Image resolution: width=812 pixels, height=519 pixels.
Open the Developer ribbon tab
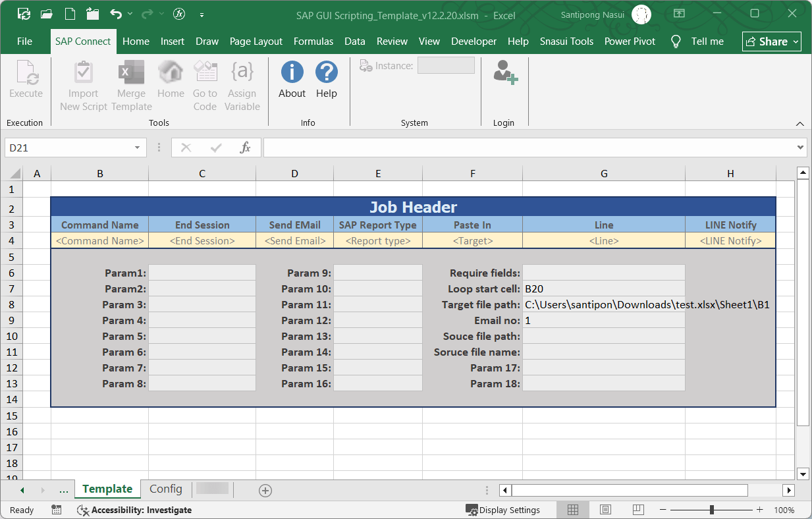coord(474,41)
